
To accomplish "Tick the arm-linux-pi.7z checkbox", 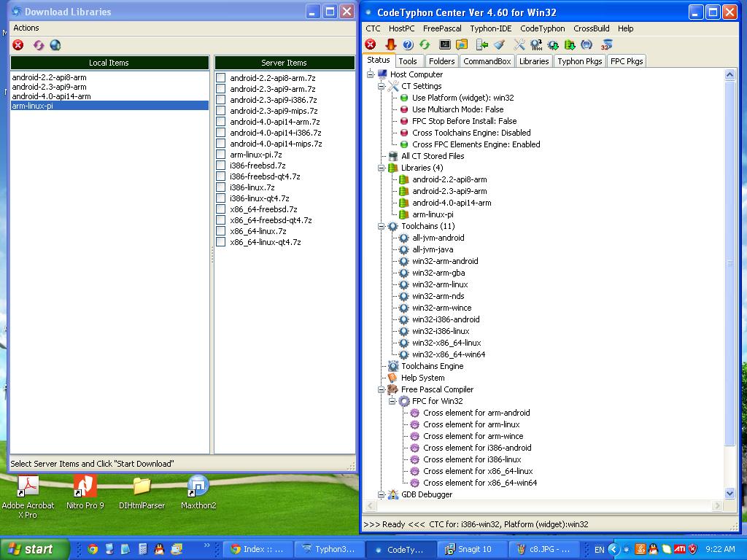I will (220, 155).
